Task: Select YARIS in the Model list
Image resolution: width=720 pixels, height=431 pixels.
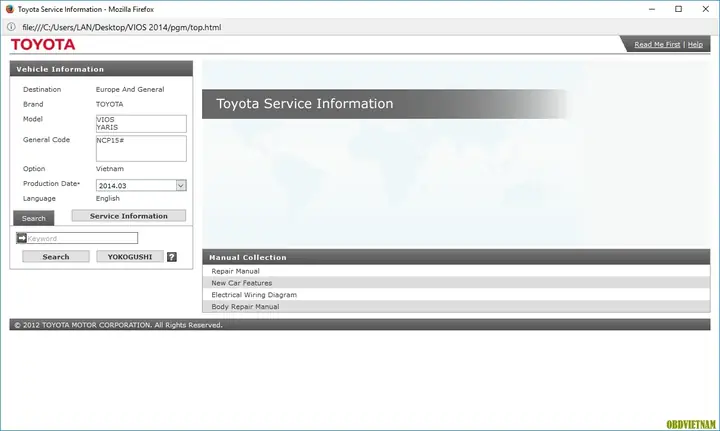Action: point(107,127)
